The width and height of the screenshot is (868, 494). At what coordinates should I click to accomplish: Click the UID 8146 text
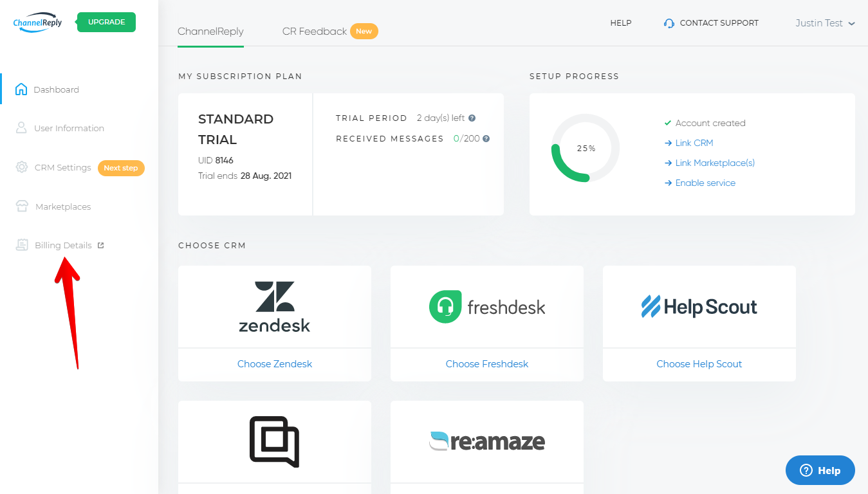(216, 160)
